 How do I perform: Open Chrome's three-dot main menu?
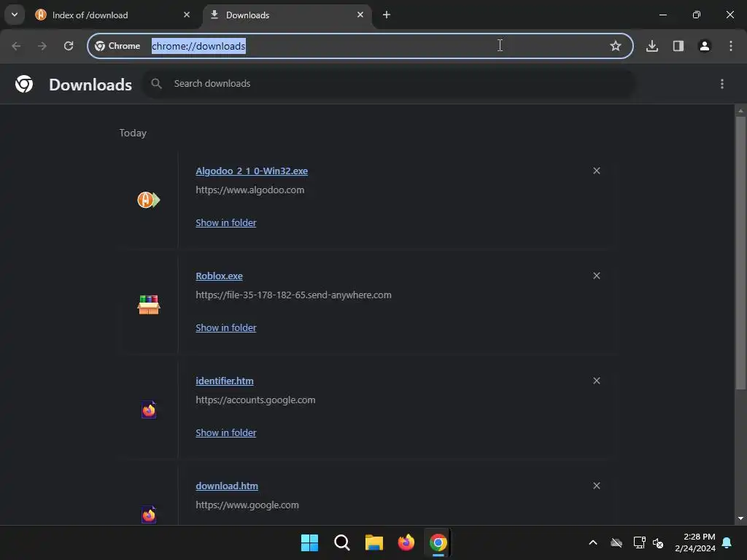coord(731,46)
